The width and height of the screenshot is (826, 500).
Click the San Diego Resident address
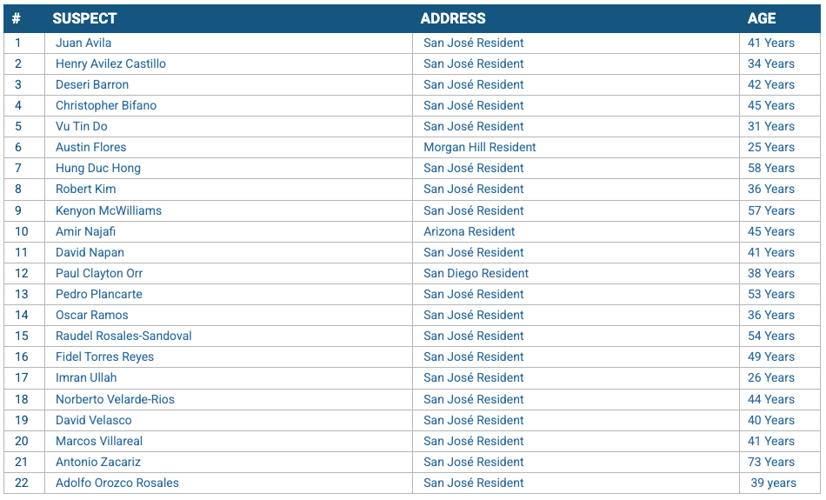pos(476,273)
